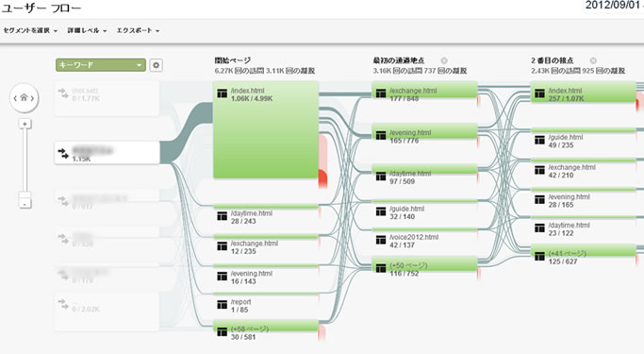Viewport: 644px width, 354px height.
Task: Open the キーワード dimension dropdown
Action: pos(101,65)
